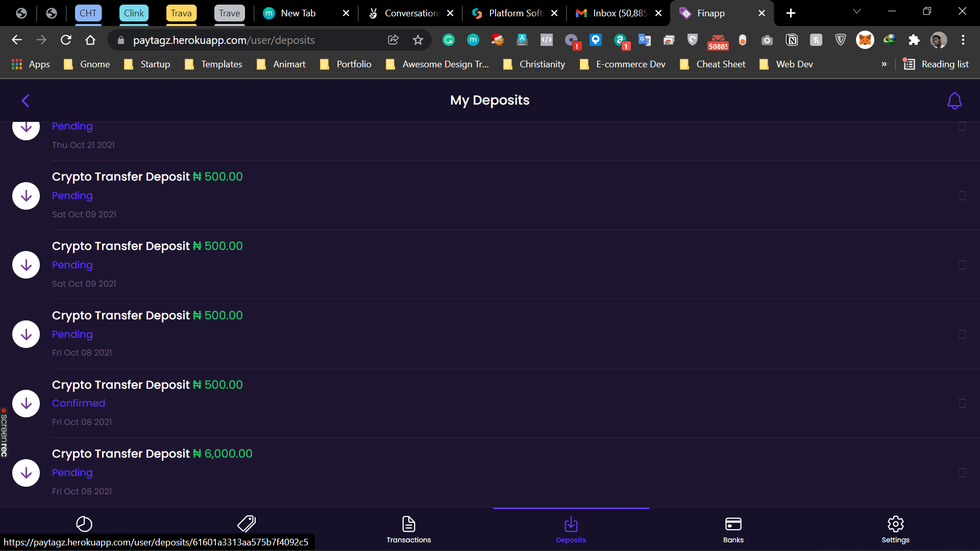Tick checkbox for the Confirmed deposit

pos(962,404)
